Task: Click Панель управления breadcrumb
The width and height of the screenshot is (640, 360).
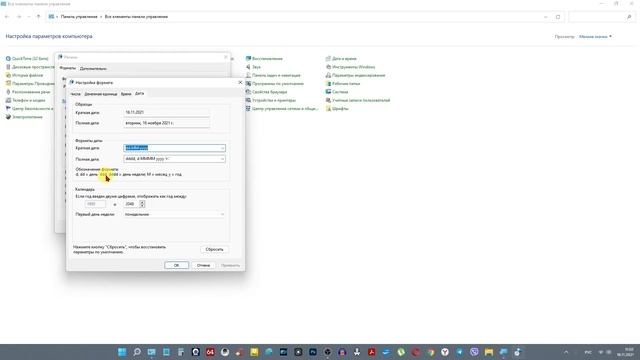Action: pos(79,17)
